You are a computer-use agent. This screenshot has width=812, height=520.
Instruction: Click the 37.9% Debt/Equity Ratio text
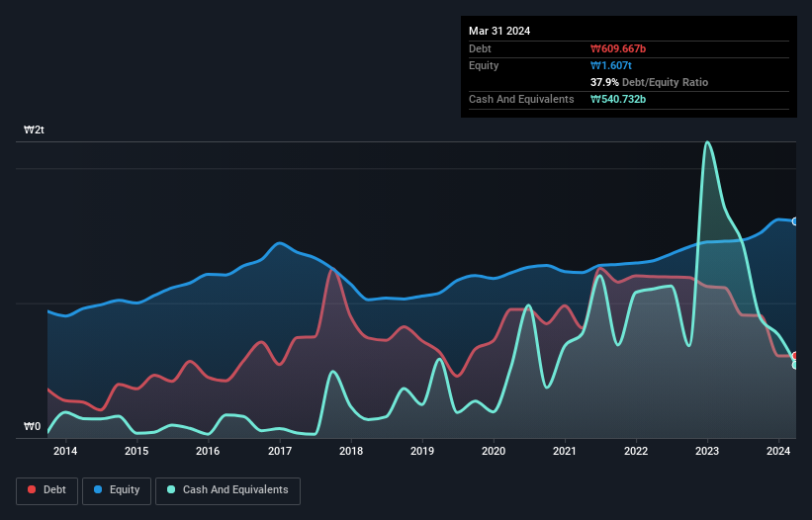point(649,82)
